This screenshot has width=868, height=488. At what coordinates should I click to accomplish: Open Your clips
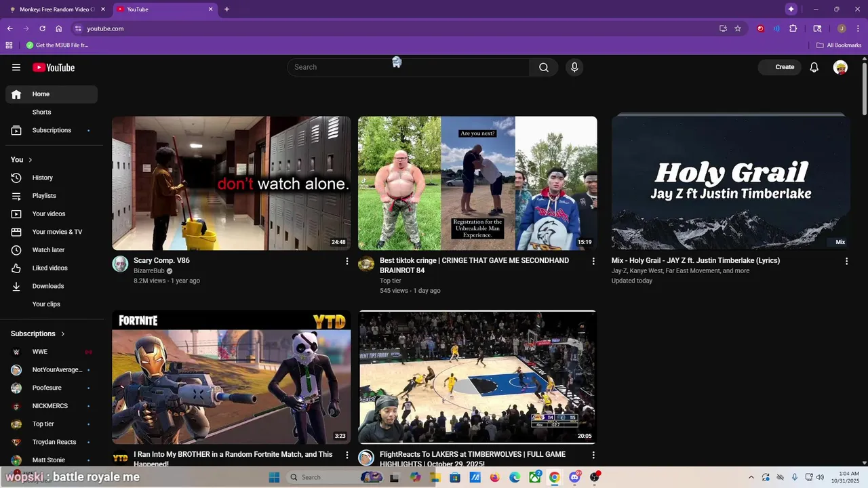52,304
